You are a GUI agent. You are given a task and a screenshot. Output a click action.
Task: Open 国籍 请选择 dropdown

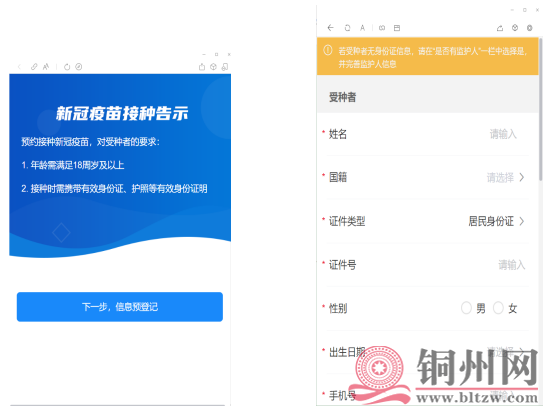coord(500,177)
